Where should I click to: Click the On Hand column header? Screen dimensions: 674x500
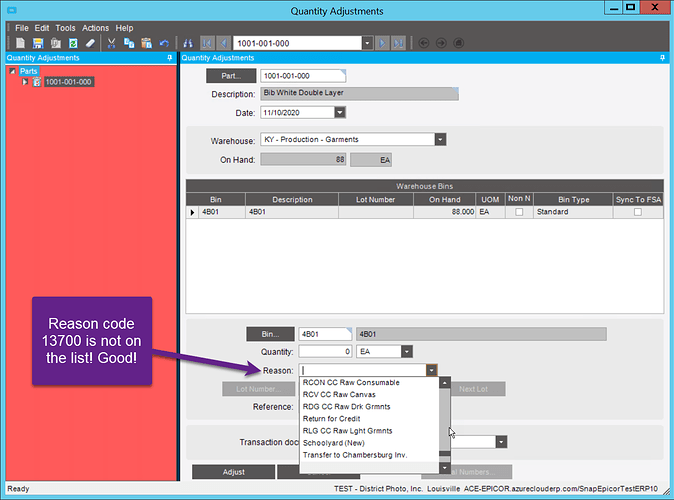444,199
